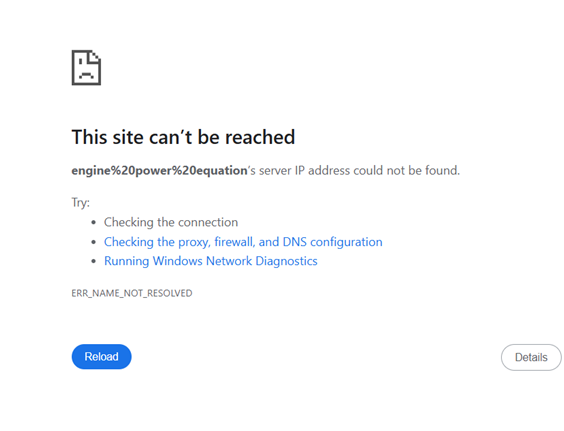Click the word DNS in the configuration link

(295, 242)
